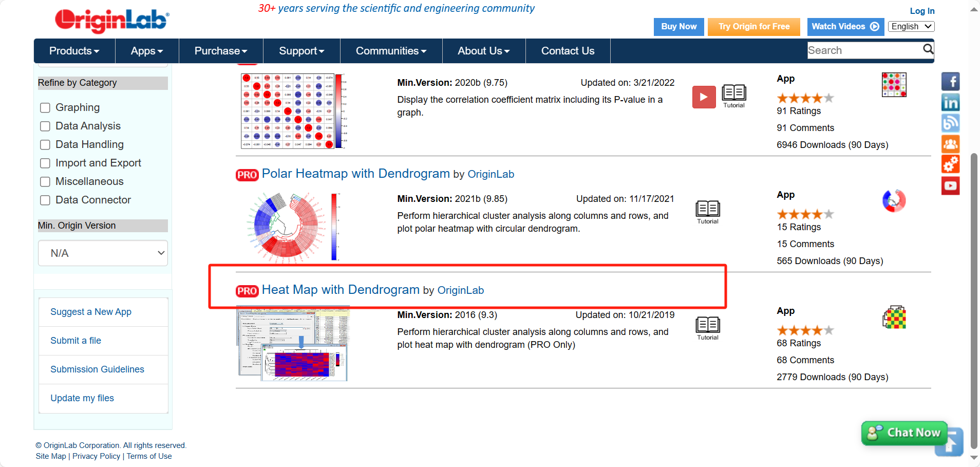Viewport: 980px width, 467px height.
Task: Click the Search input field
Action: click(x=864, y=50)
